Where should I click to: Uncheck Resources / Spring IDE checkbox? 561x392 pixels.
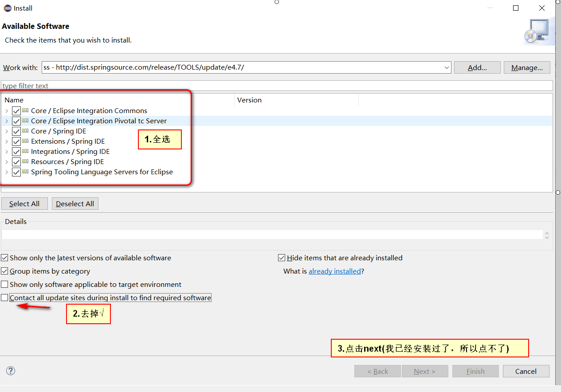16,162
